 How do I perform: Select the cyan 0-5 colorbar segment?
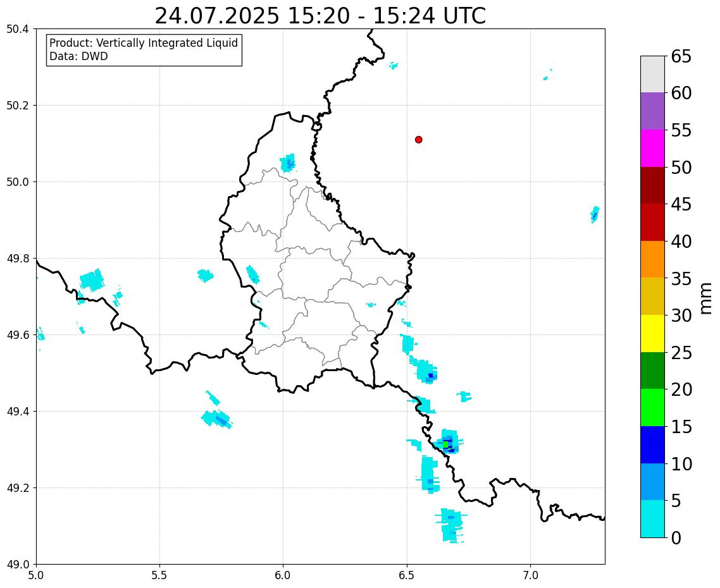click(652, 518)
